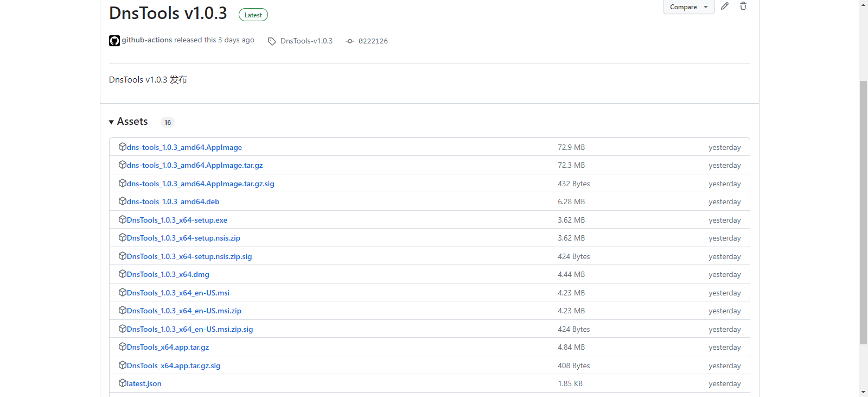868x397 pixels.
Task: Open the latest.json asset
Action: coord(144,383)
